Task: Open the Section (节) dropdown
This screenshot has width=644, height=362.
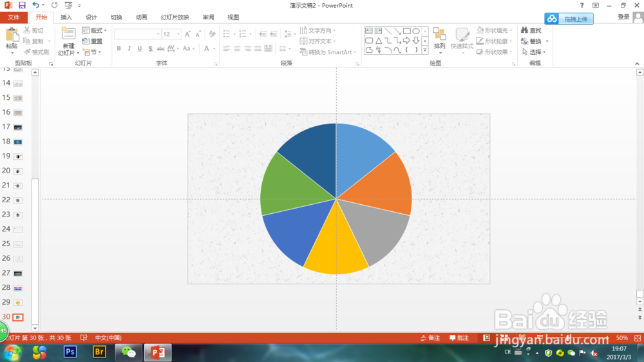Action: (91, 52)
